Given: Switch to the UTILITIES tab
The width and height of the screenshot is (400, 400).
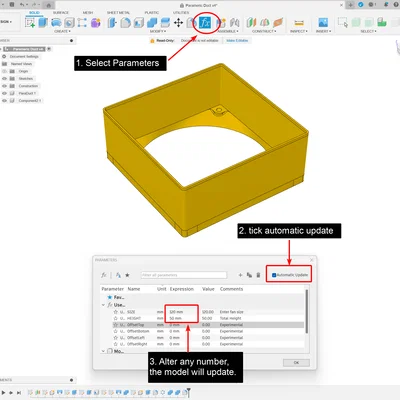Looking at the screenshot, I should coord(181,13).
